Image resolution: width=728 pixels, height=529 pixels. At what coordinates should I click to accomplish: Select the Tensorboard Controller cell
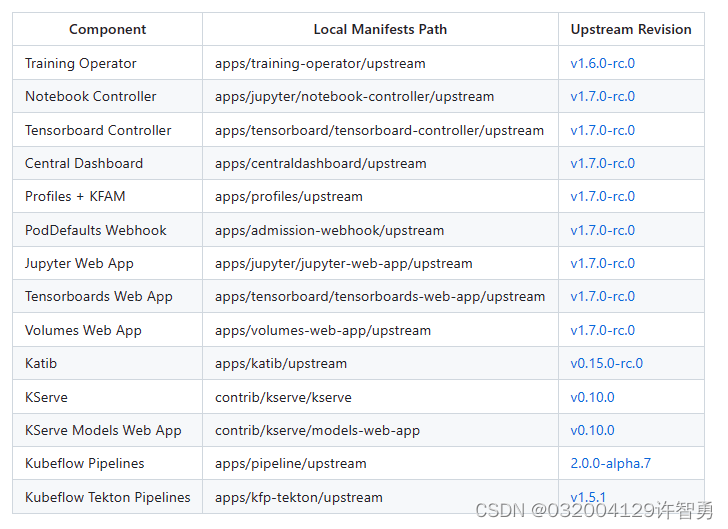(107, 130)
